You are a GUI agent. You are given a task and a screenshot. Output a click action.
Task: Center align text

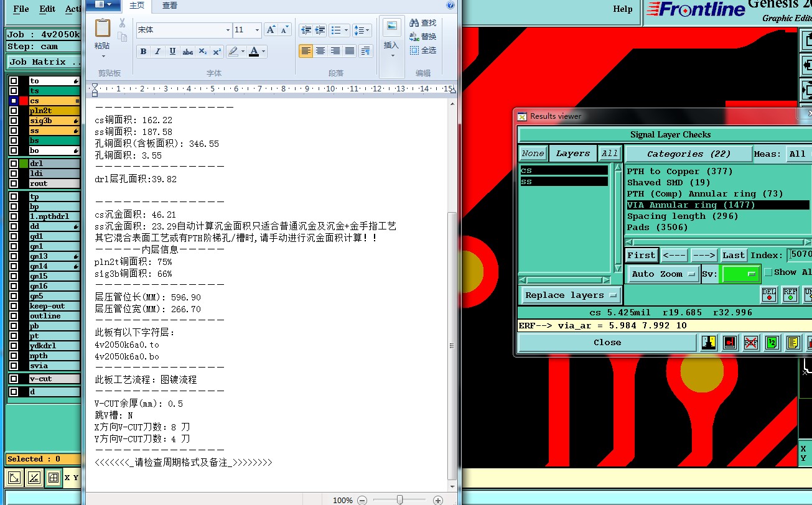point(320,51)
